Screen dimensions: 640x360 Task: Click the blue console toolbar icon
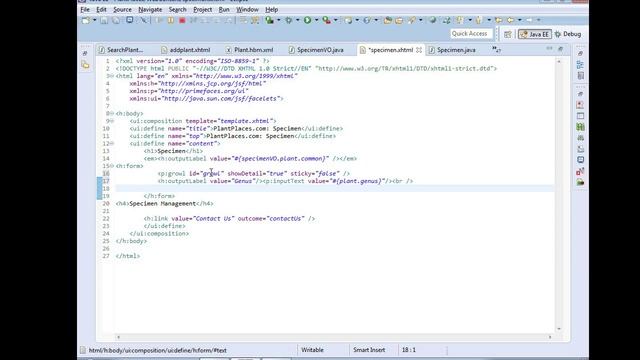[x=129, y=20]
